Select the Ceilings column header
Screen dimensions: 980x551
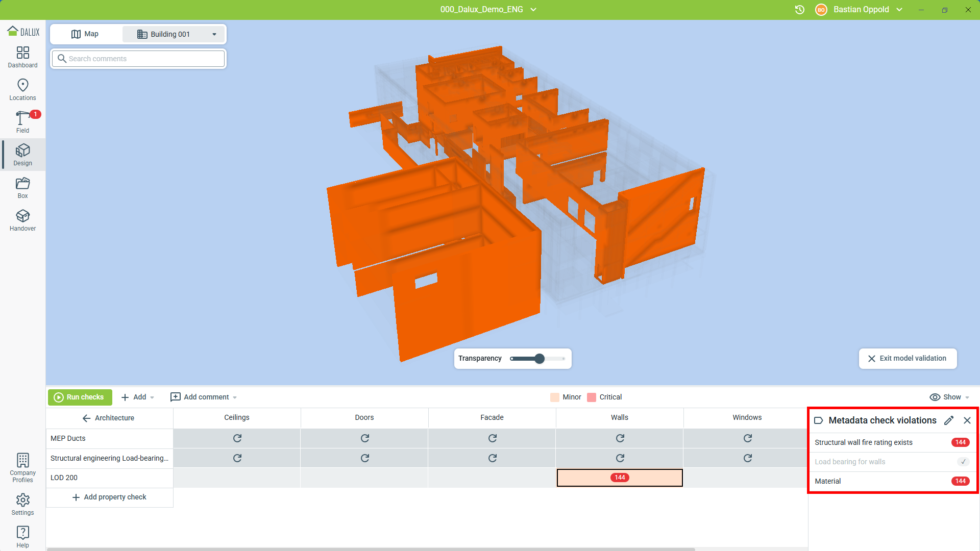click(x=237, y=418)
